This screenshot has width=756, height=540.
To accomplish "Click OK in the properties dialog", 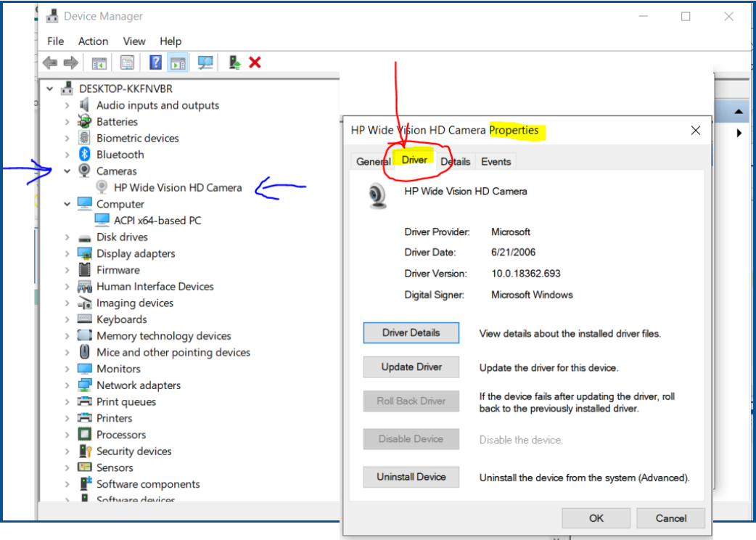I will (x=596, y=517).
